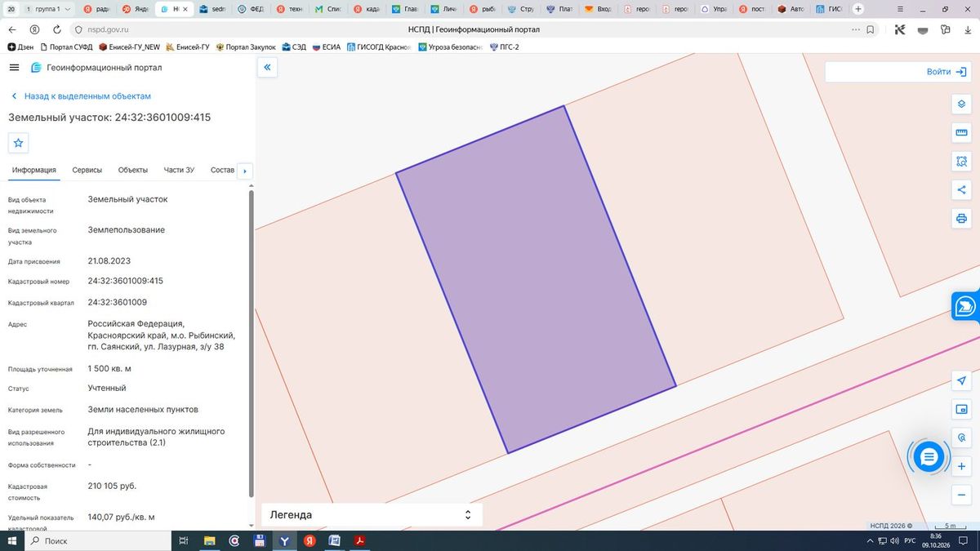Switch to the Сервисы tab
This screenshot has width=980, height=551.
tap(87, 170)
